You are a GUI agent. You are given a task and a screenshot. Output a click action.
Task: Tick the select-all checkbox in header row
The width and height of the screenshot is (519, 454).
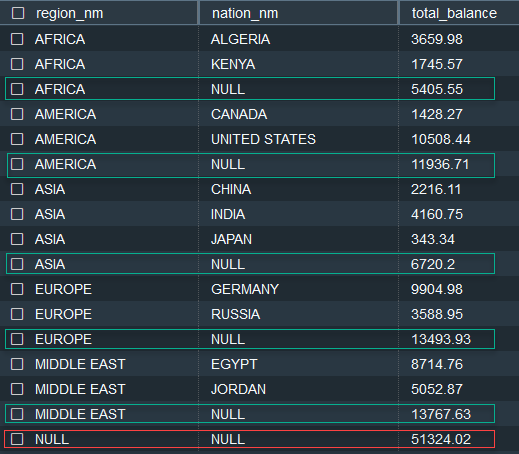(x=18, y=13)
